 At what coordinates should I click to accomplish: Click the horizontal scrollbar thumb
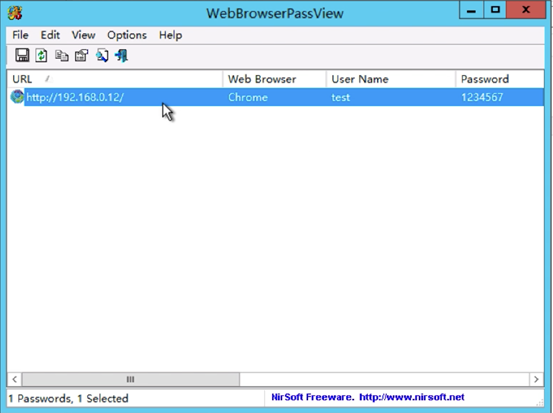pyautogui.click(x=130, y=379)
